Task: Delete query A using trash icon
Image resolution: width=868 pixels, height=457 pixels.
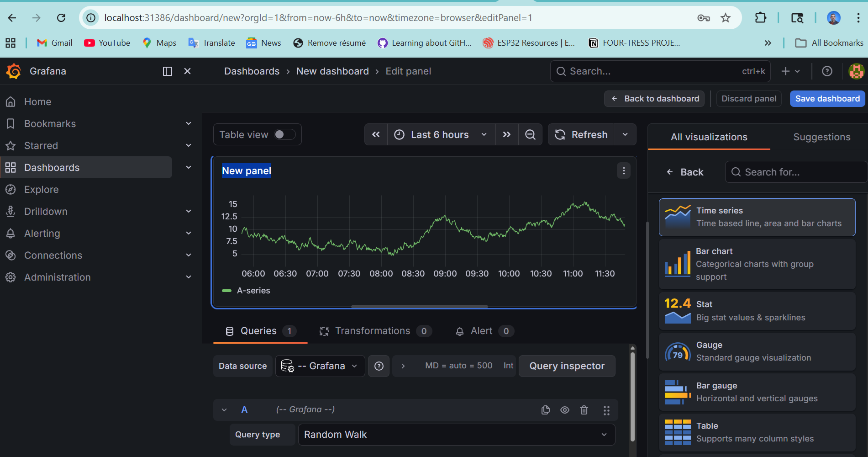Action: (x=584, y=410)
